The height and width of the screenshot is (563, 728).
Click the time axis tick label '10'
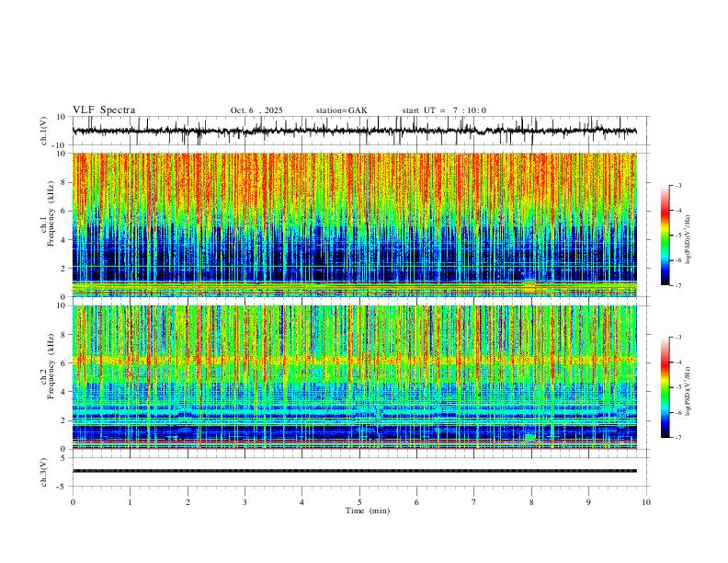pyautogui.click(x=646, y=502)
